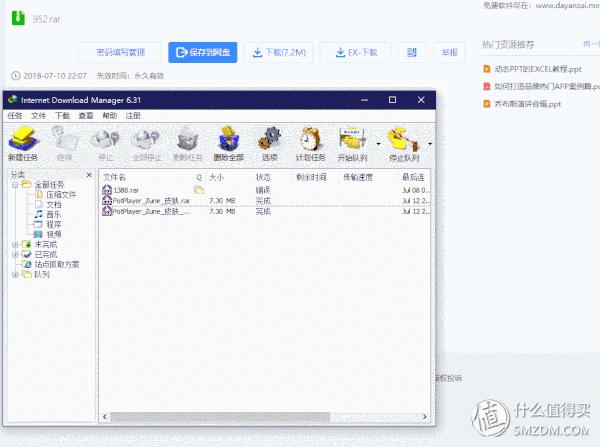The width and height of the screenshot is (600, 447).
Task: Click the IDM title bar app icon
Action: 13,100
